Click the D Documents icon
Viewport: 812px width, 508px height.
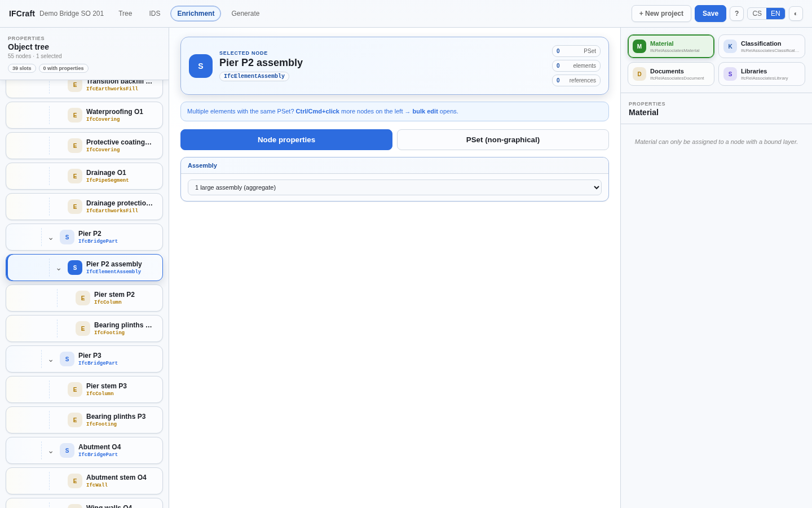click(639, 74)
